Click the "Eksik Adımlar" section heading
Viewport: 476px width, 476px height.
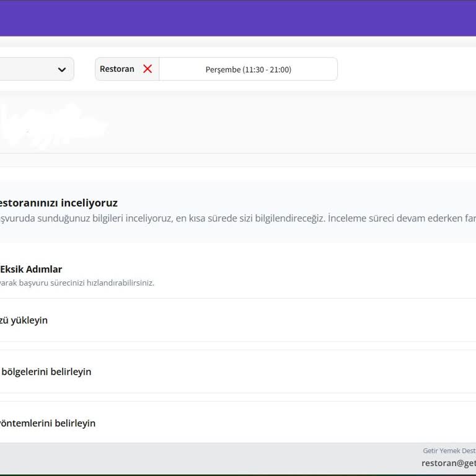tap(31, 269)
